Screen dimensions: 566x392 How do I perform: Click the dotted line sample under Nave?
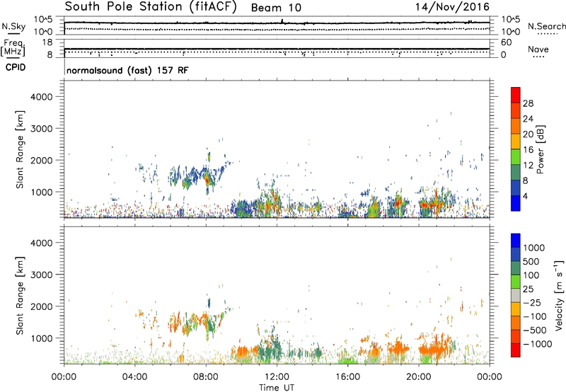pyautogui.click(x=538, y=57)
